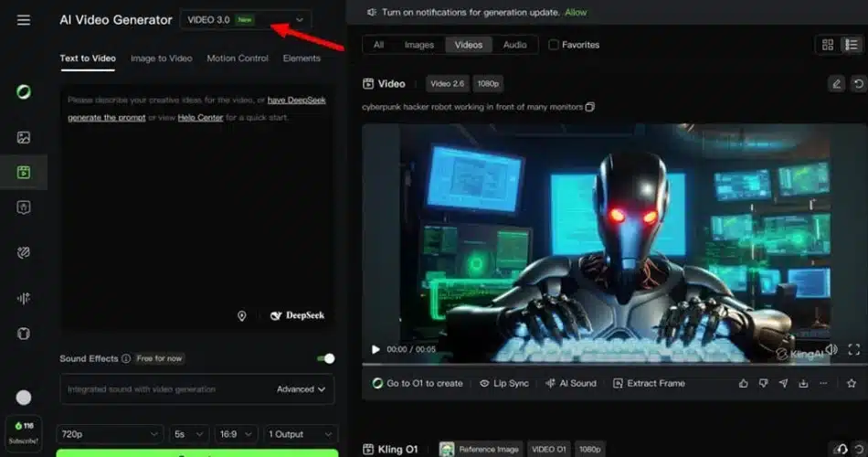Image resolution: width=868 pixels, height=457 pixels.
Task: Click the Lip Sync button
Action: click(504, 383)
